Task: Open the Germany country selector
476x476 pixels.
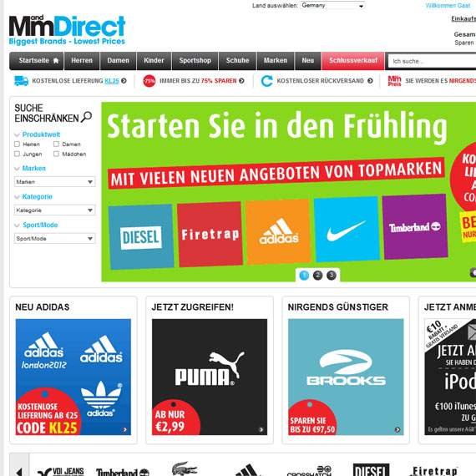Action: [332, 6]
